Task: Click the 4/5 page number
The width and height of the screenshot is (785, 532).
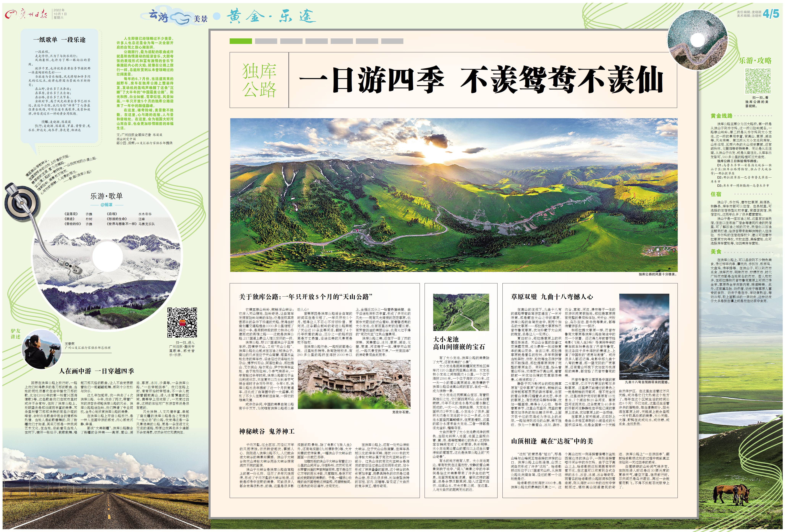Action: (x=771, y=14)
